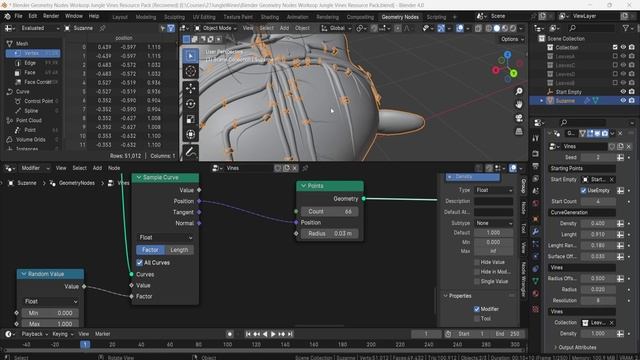The width and height of the screenshot is (640, 360).
Task: Open the Edit menu
Action: (33, 16)
